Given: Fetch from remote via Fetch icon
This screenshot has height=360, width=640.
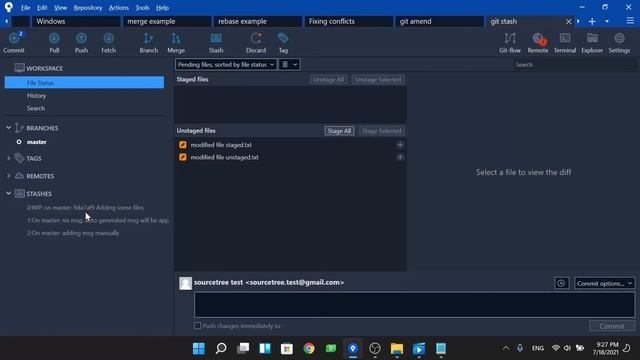Looking at the screenshot, I should (109, 42).
